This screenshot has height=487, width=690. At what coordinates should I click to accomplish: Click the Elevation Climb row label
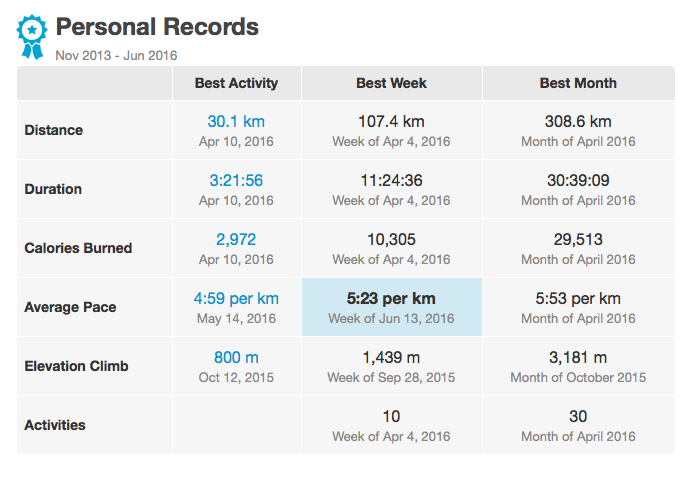78,366
